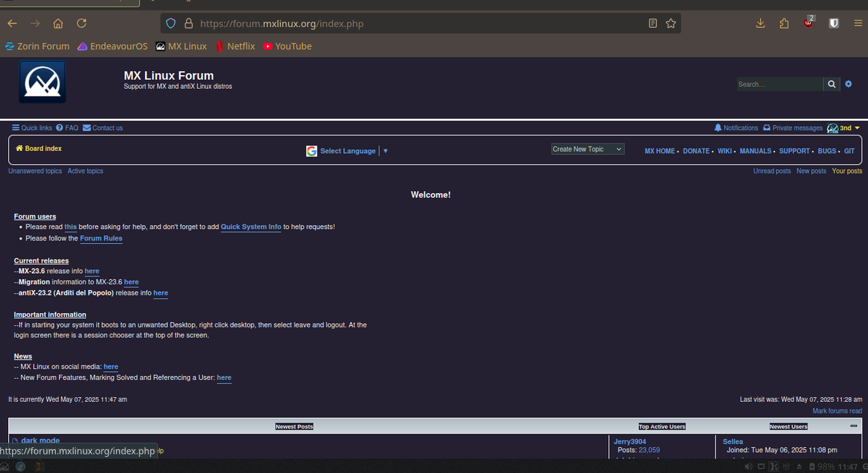Click the keyboard layout K tray icon
The width and height of the screenshot is (868, 473).
[x=773, y=466]
